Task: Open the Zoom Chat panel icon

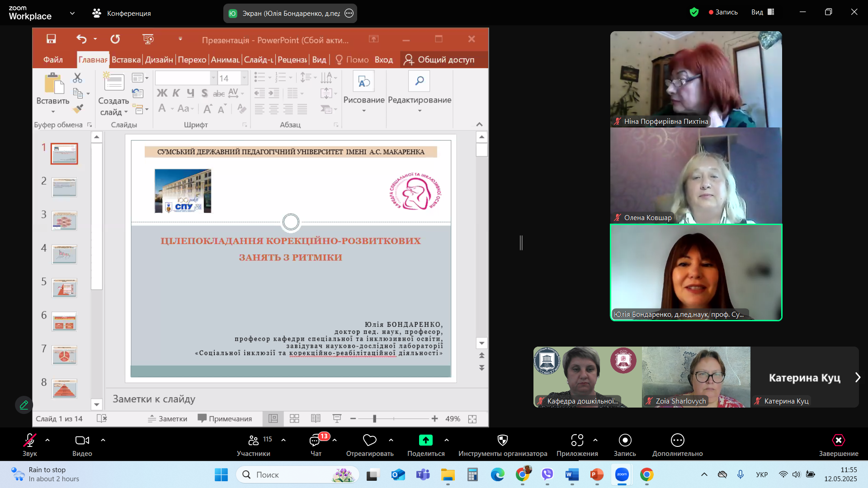Action: click(315, 440)
